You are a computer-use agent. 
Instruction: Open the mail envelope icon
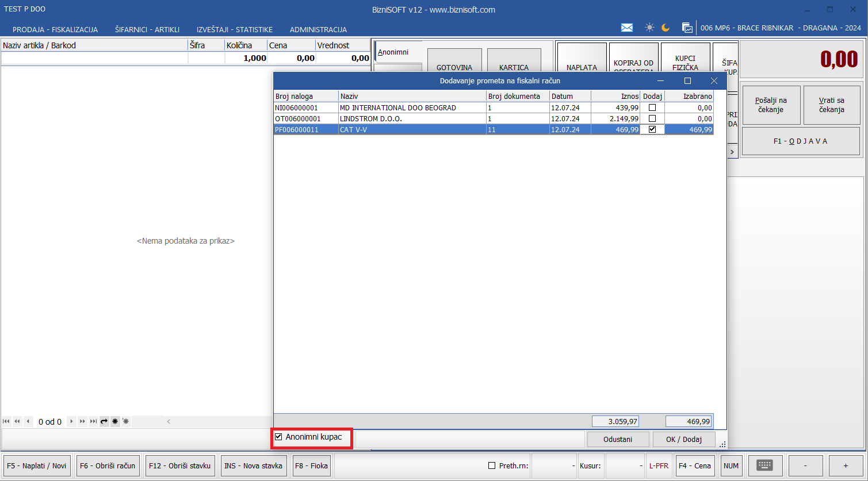click(626, 28)
